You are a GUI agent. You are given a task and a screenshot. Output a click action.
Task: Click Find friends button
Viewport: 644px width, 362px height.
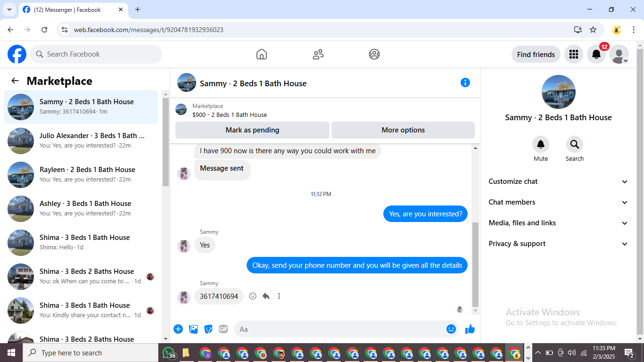[536, 54]
